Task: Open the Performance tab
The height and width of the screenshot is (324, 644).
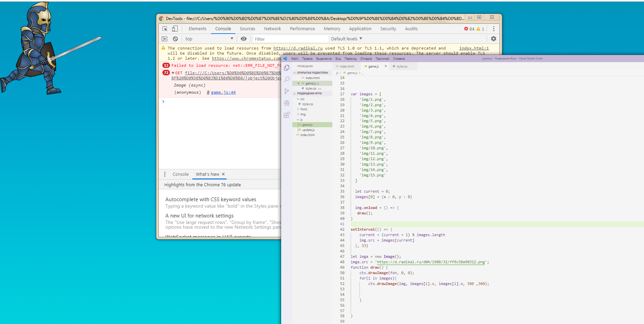Action: tap(302, 29)
